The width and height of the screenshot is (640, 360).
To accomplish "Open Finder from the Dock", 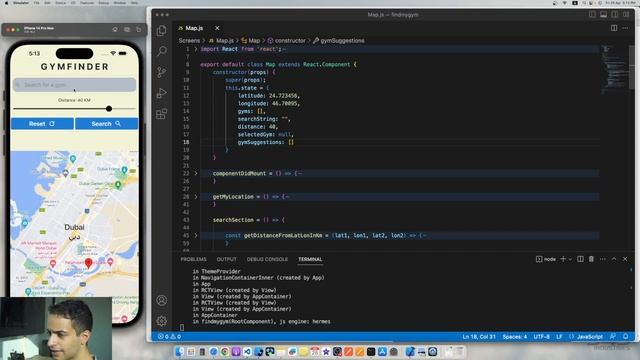I will point(180,351).
